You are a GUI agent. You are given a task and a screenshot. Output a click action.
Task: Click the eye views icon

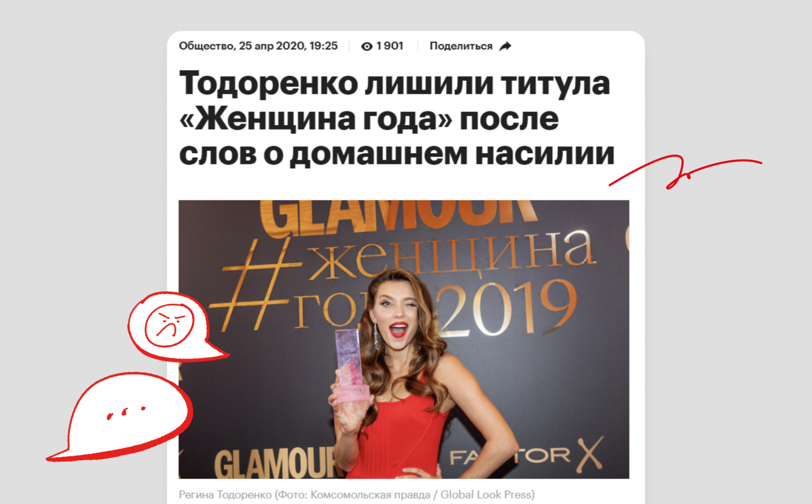366,46
